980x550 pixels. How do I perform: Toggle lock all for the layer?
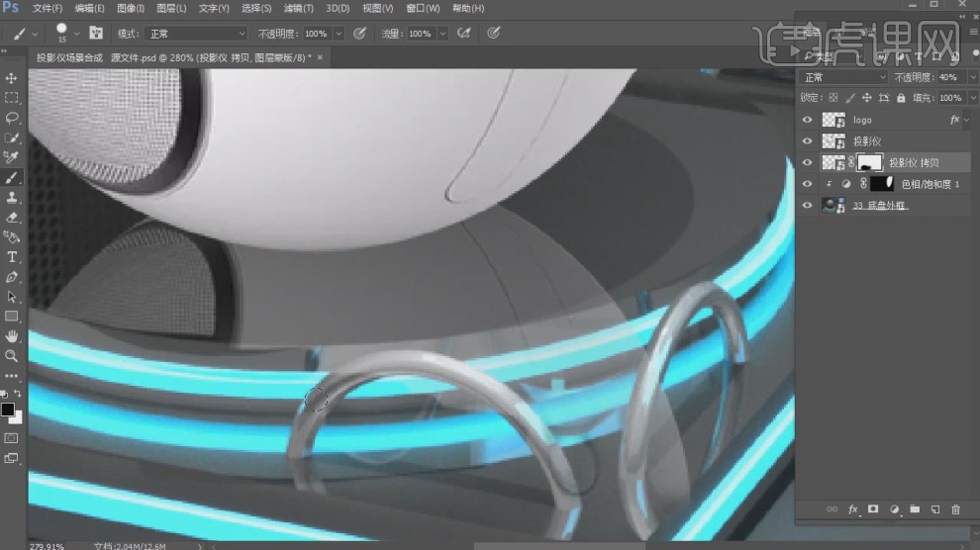901,98
